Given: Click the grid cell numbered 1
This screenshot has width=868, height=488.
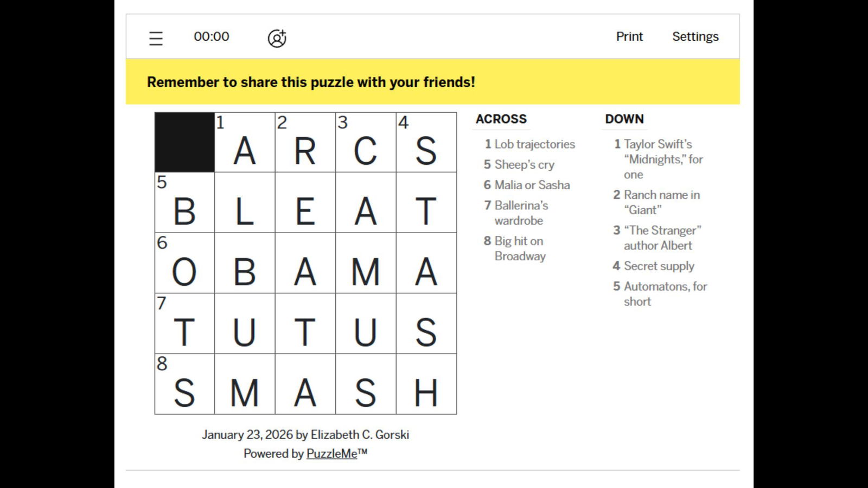Looking at the screenshot, I should click(245, 143).
